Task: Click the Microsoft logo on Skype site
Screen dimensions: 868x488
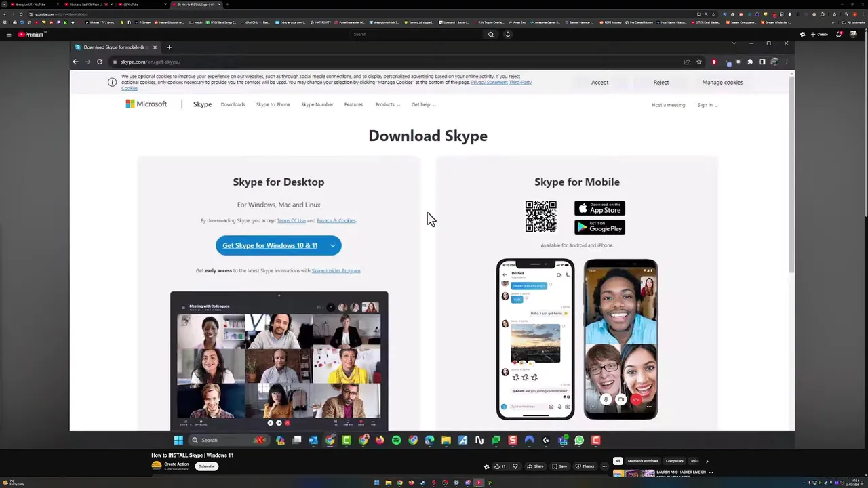Action: tap(146, 104)
